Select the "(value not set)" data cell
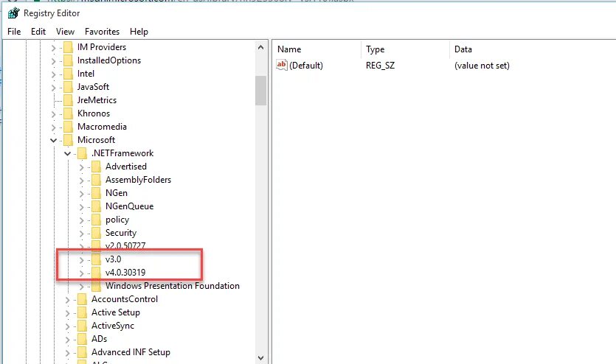This screenshot has width=616, height=364. pyautogui.click(x=482, y=66)
